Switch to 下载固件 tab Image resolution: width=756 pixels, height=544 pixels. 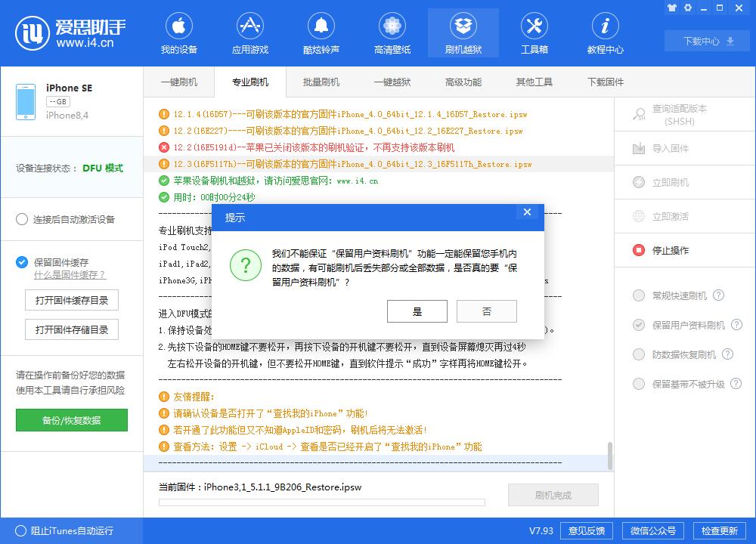pos(605,82)
